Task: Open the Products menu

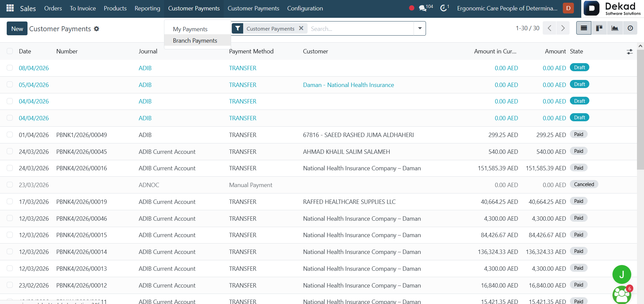Action: tap(115, 8)
